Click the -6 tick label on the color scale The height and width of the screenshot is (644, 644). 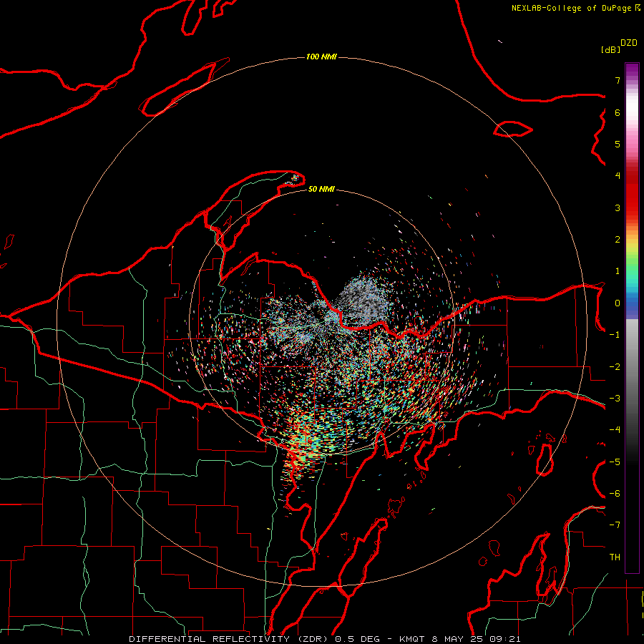[615, 494]
